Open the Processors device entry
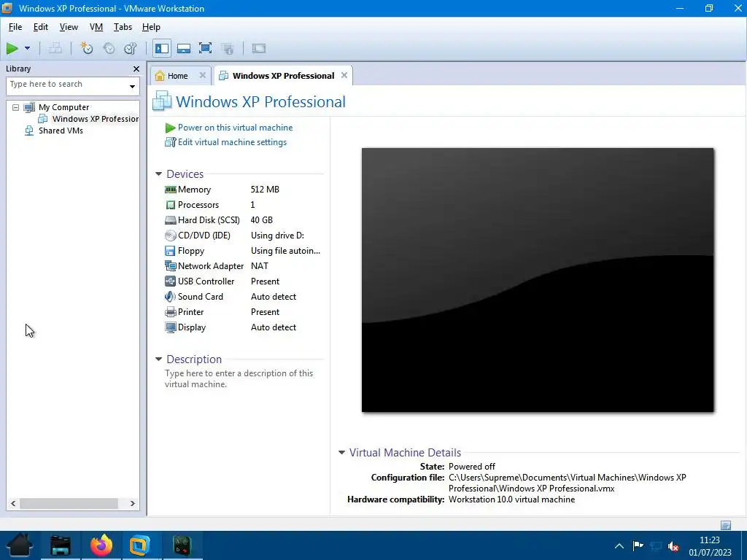This screenshot has width=747, height=560. 198,205
